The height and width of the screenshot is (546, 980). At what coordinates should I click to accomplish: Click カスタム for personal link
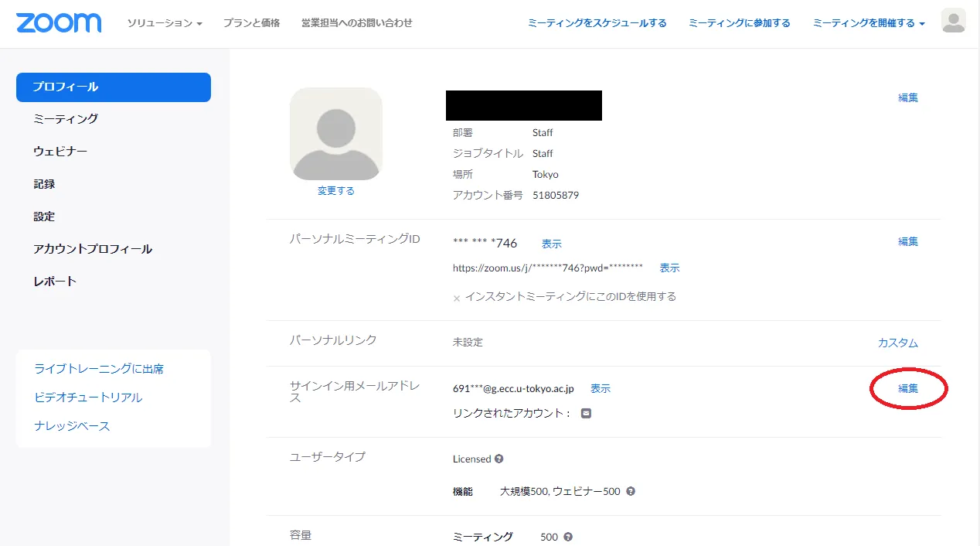pos(897,343)
